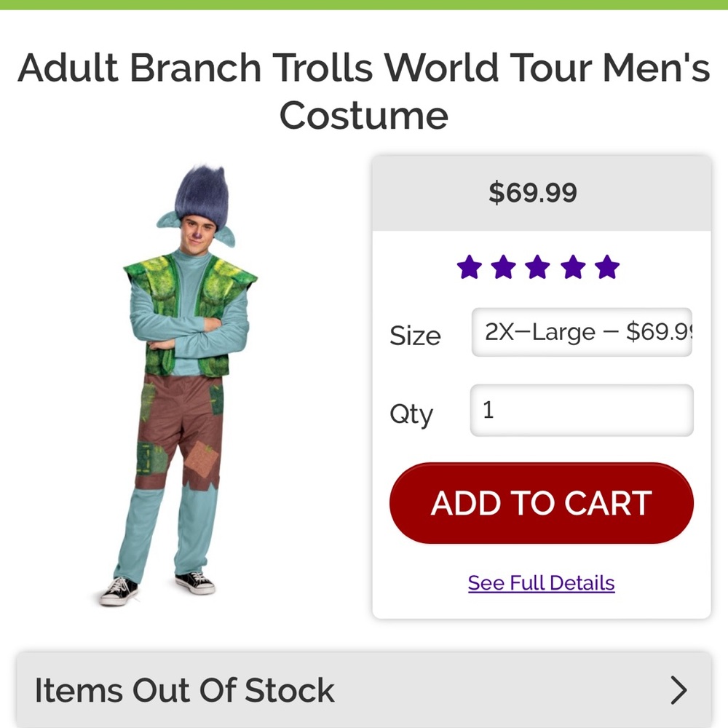
Task: Select the middle star in the rating
Action: pos(539,268)
